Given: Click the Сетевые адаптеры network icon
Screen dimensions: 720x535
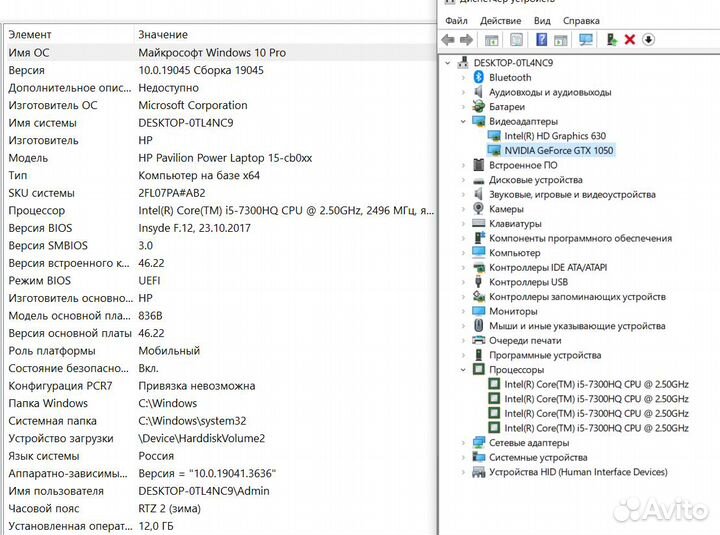Looking at the screenshot, I should [478, 443].
